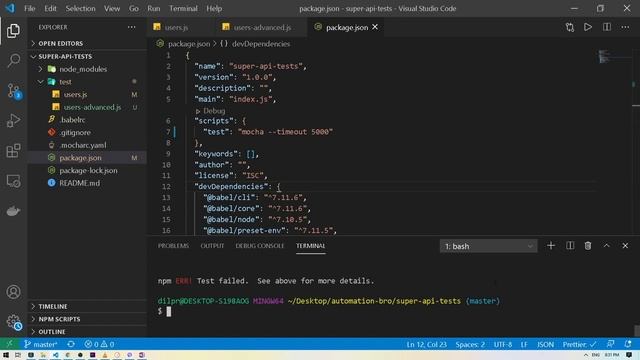This screenshot has height=360, width=640.
Task: Maximize terminal panel with up chevron
Action: point(607,246)
